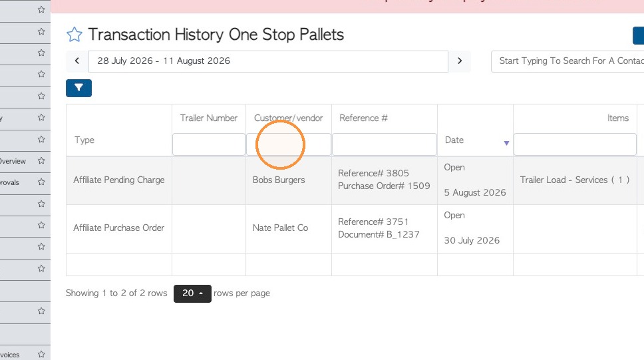Toggle favorite star beside Invoices sidebar item

point(41,354)
